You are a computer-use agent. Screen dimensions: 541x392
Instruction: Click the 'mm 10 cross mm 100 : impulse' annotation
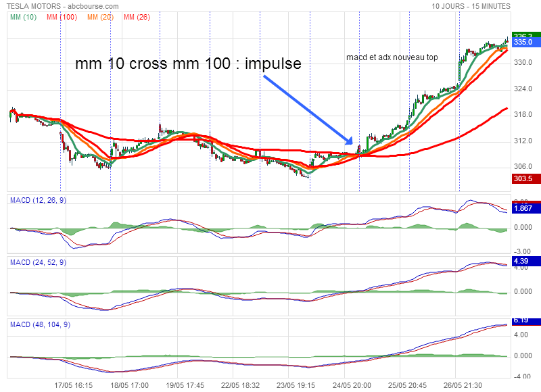pyautogui.click(x=189, y=64)
